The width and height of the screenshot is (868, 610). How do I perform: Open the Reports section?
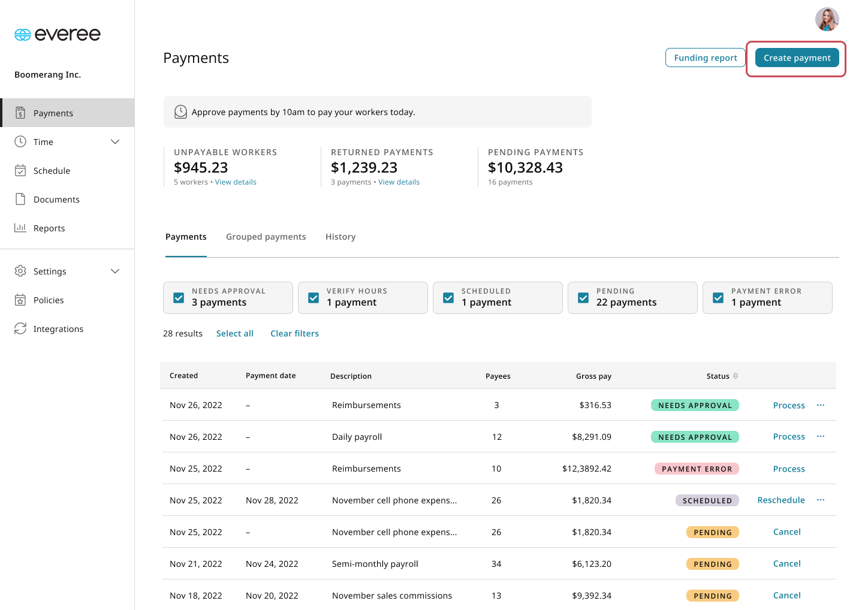point(50,228)
